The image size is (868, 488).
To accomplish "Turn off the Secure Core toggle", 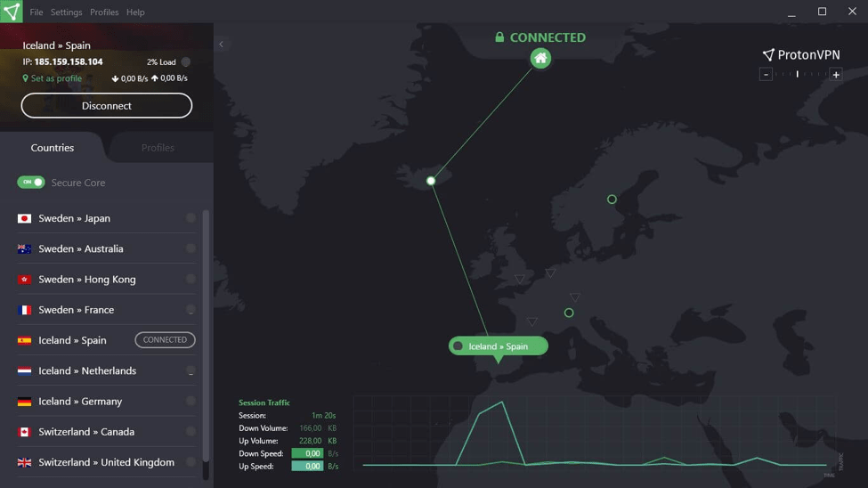I will point(31,183).
